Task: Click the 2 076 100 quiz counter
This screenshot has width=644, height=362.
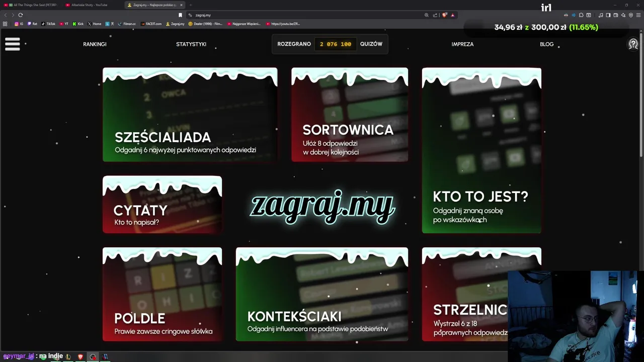Action: pos(336,44)
